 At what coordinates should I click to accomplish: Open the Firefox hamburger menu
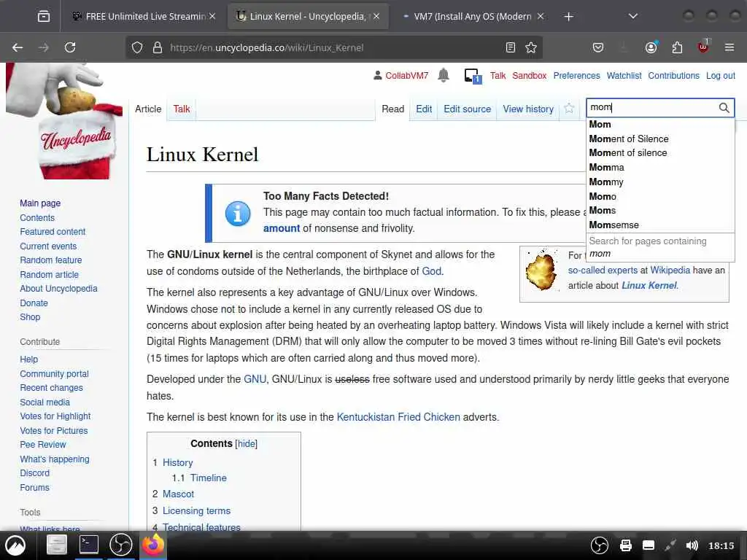point(729,47)
